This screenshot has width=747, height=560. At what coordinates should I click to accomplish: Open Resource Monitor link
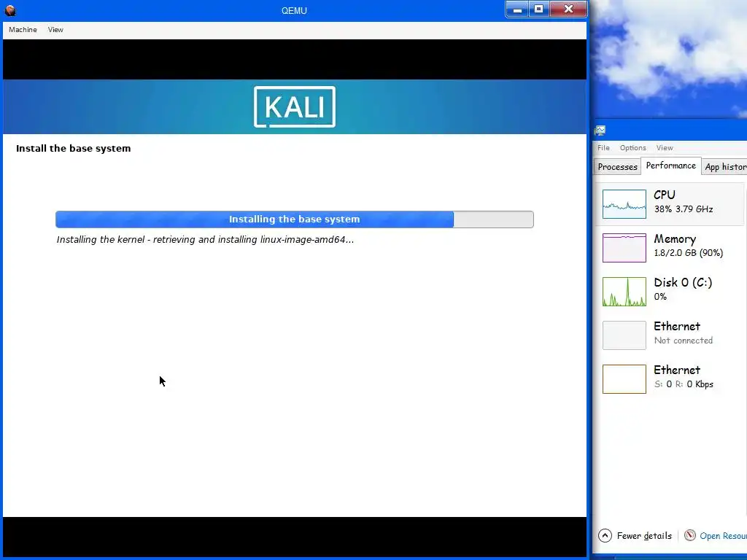[x=723, y=536]
